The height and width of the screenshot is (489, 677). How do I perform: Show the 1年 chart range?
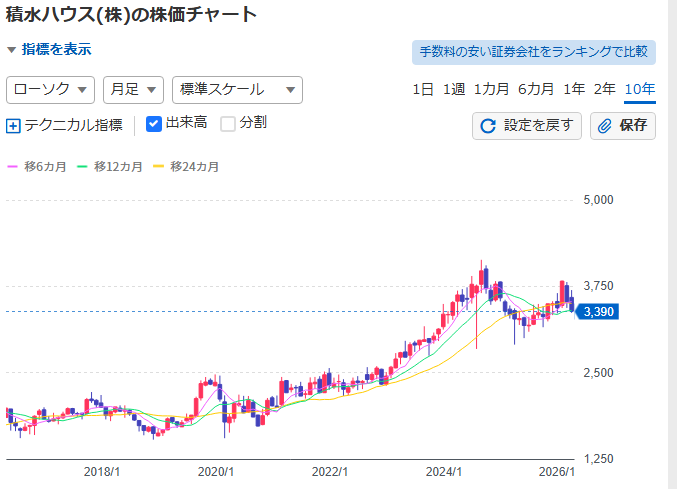pos(574,89)
